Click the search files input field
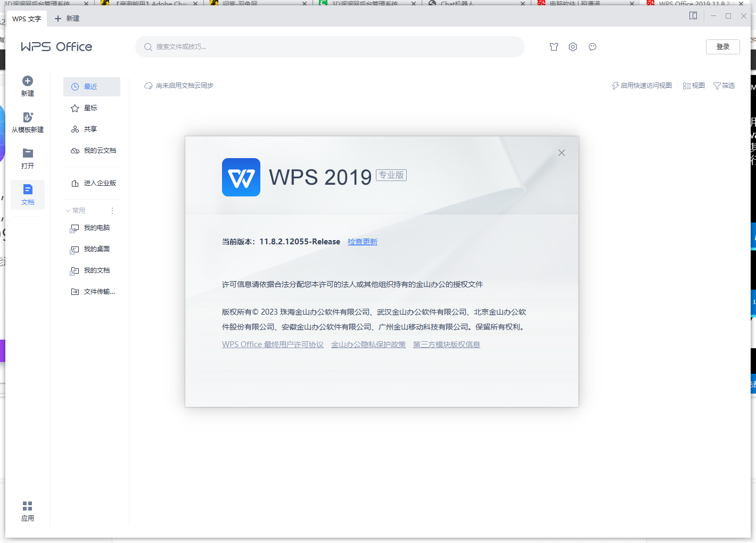This screenshot has height=543, width=756. [330, 47]
